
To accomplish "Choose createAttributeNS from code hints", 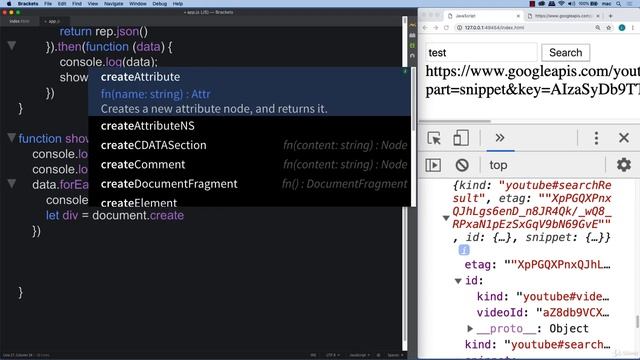I will point(249,126).
